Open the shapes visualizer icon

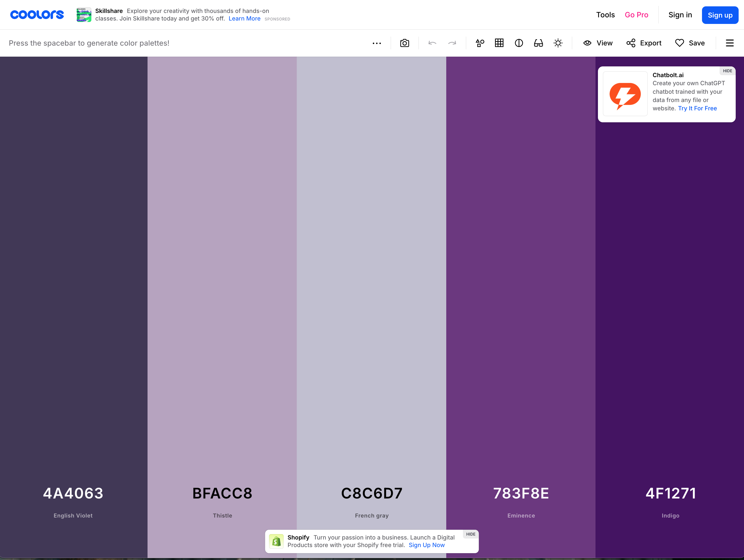480,43
